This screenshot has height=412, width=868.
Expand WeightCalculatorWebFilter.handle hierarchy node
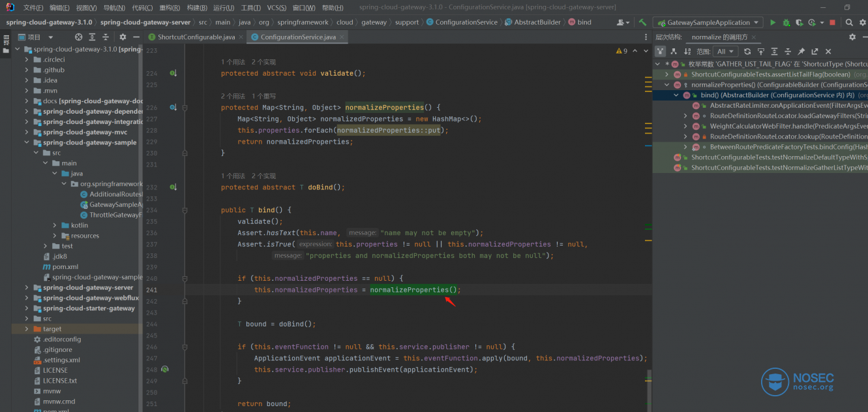pyautogui.click(x=685, y=126)
